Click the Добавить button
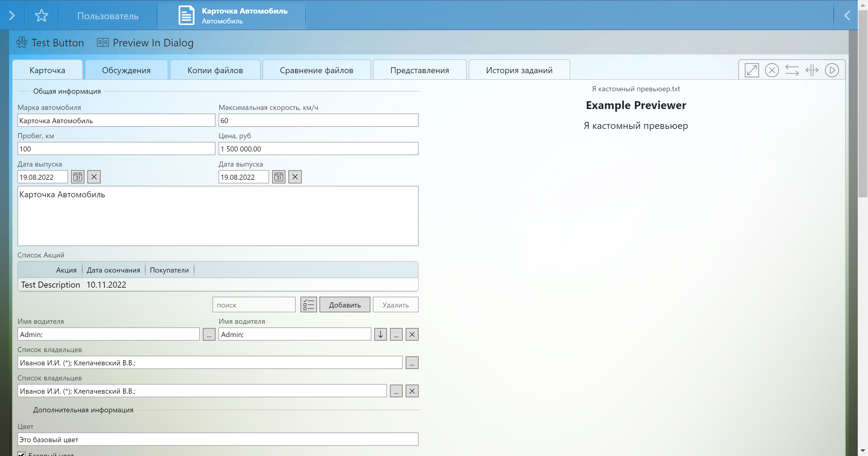 click(x=345, y=305)
